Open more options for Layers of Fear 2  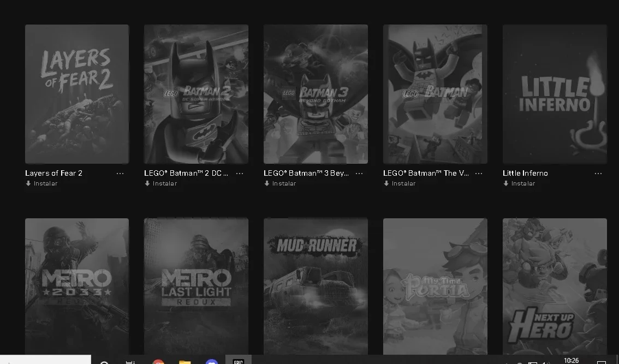point(120,174)
